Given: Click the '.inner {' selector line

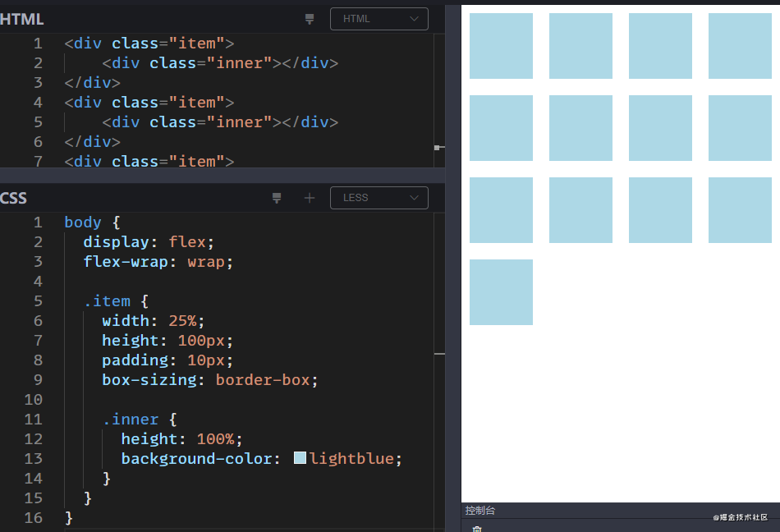Looking at the screenshot, I should tap(140, 420).
